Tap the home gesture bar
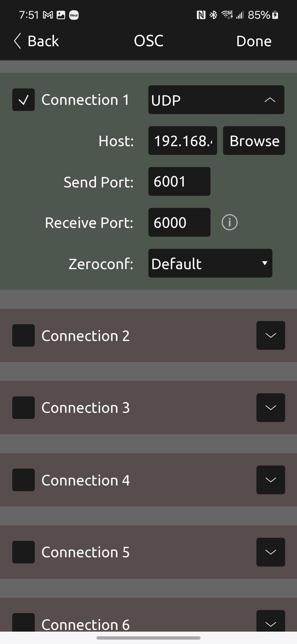Viewport: 297px width, 644px height. point(148,638)
